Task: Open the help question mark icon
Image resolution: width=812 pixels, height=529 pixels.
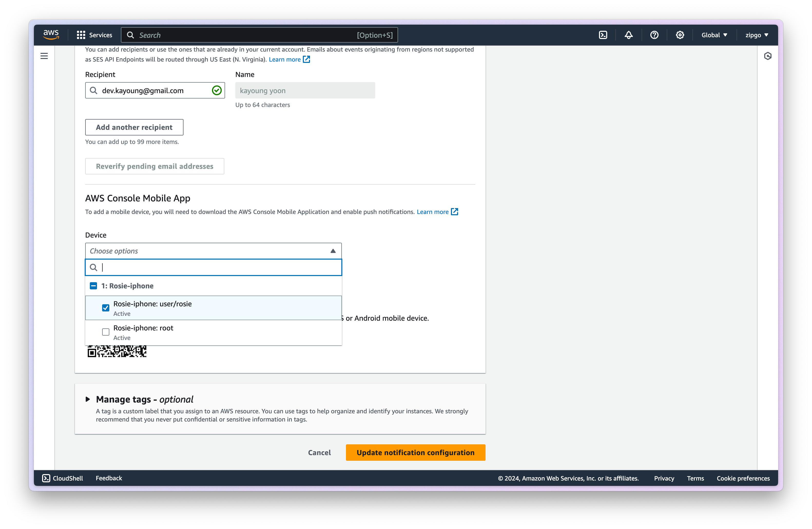Action: (x=654, y=35)
